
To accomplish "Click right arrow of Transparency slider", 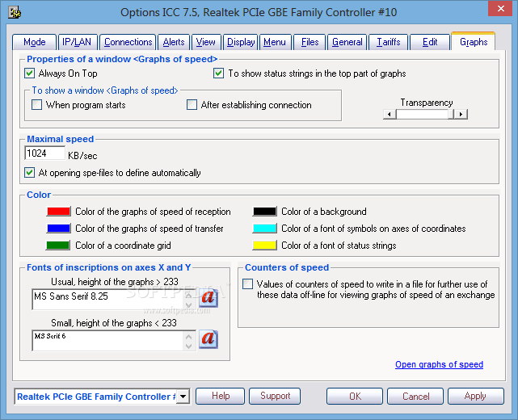I will [x=461, y=114].
